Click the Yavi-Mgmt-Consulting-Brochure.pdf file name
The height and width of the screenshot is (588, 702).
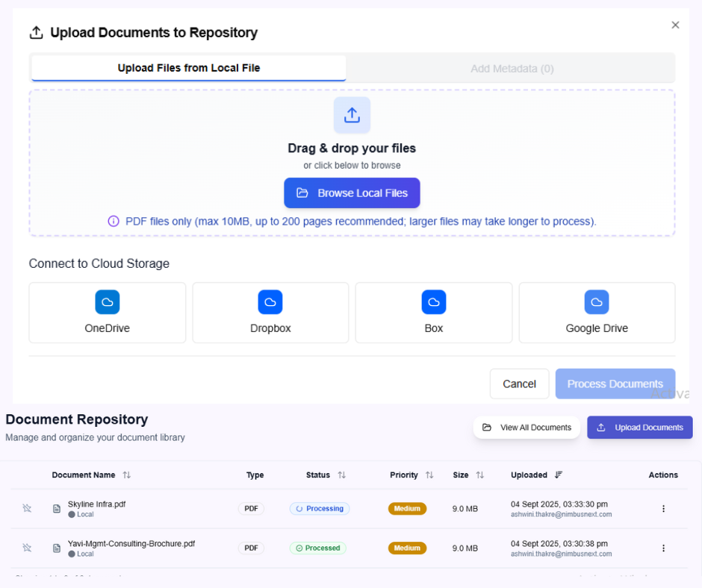131,543
